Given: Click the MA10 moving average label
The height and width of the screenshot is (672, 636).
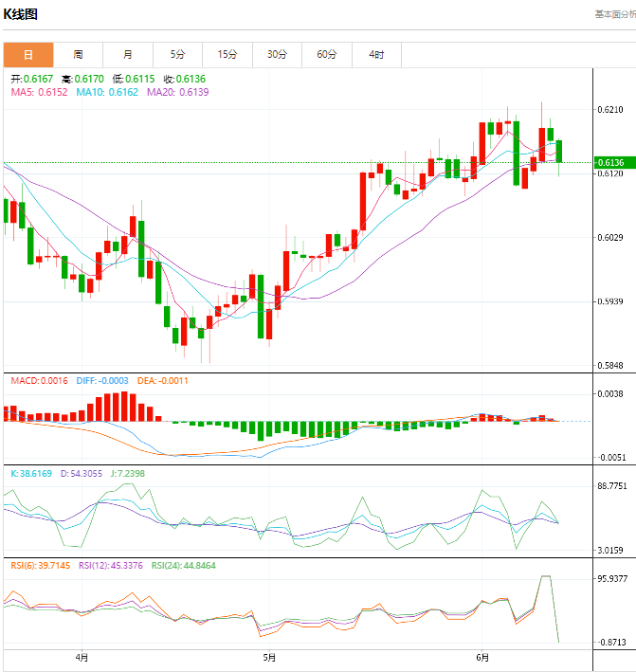Looking at the screenshot, I should (107, 93).
